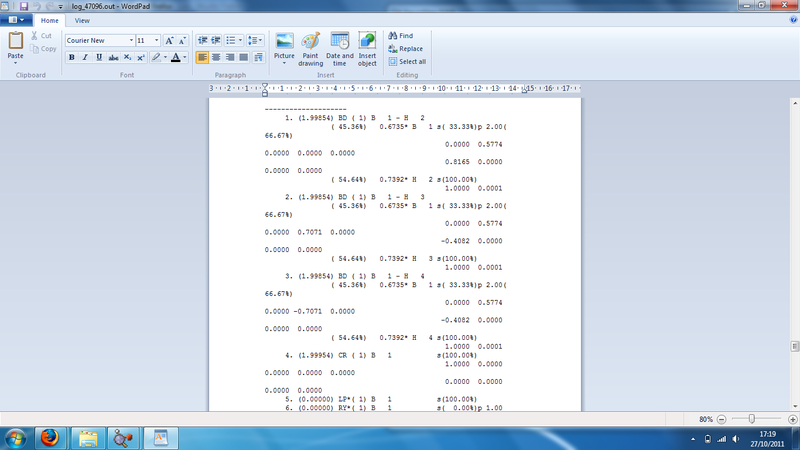Open Replace in the Editing group
Image resolution: width=800 pixels, height=450 pixels.
406,49
